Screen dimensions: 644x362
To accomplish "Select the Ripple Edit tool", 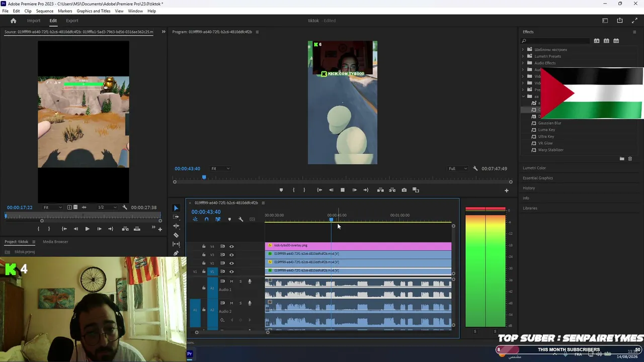I will coord(176,226).
